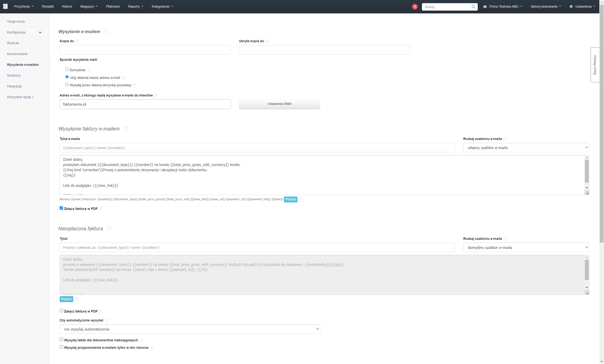
Task: Show help icon for Wysyłaj także dla dokumentów nieksięgowych
Action: pyautogui.click(x=141, y=340)
